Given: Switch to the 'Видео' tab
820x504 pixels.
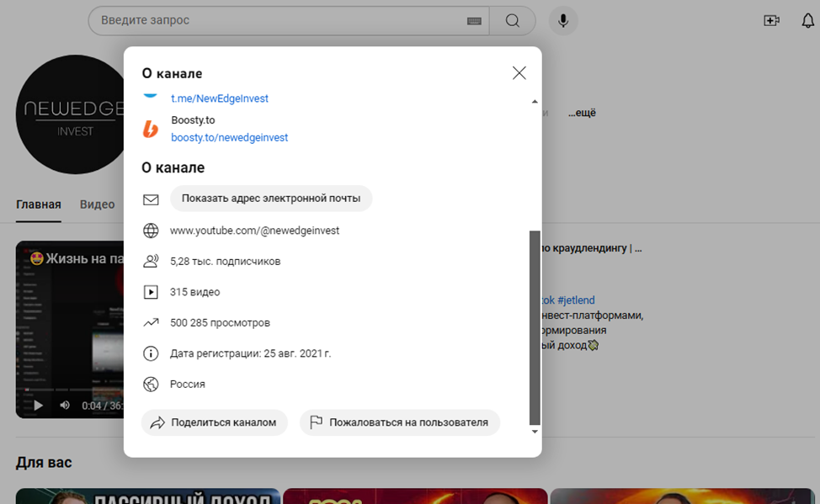Looking at the screenshot, I should (98, 204).
